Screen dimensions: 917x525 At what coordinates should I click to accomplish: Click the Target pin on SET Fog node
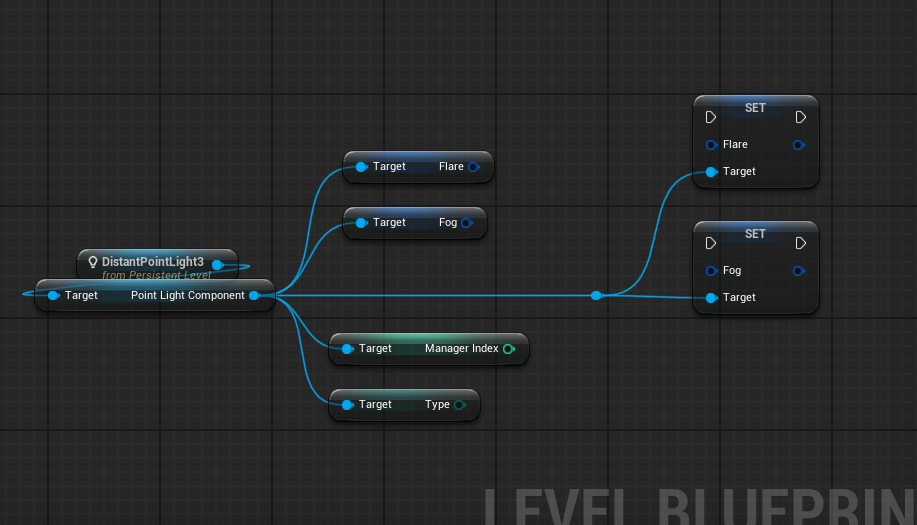[711, 298]
